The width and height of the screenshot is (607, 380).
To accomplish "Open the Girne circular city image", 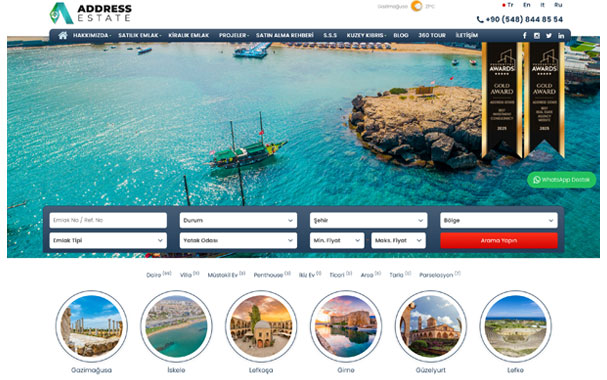I will [346, 326].
